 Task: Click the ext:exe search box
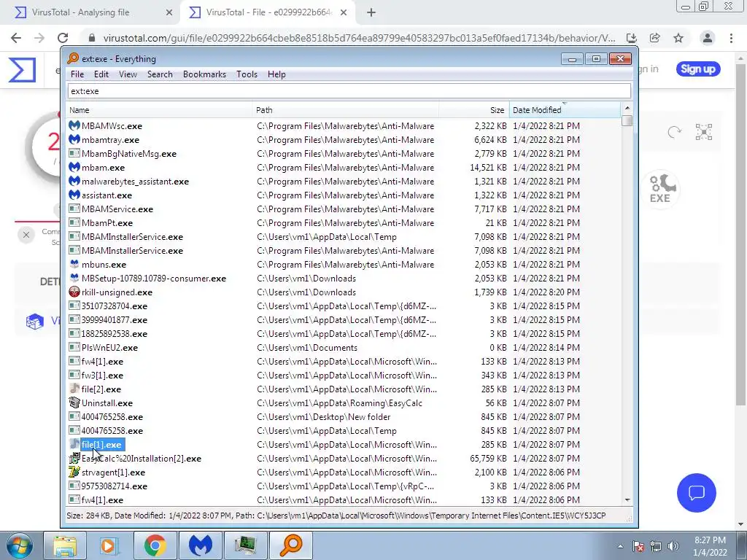coord(349,91)
